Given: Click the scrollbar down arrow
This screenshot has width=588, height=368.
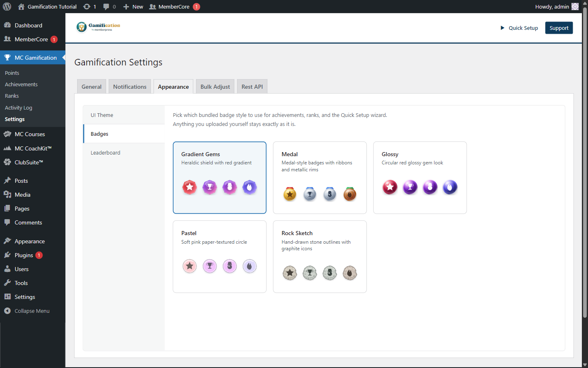Looking at the screenshot, I should point(585,365).
